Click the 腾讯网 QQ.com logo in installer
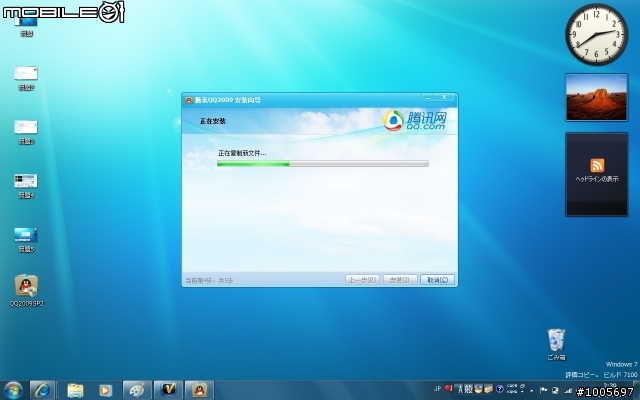Image resolution: width=640 pixels, height=400 pixels. (x=415, y=121)
